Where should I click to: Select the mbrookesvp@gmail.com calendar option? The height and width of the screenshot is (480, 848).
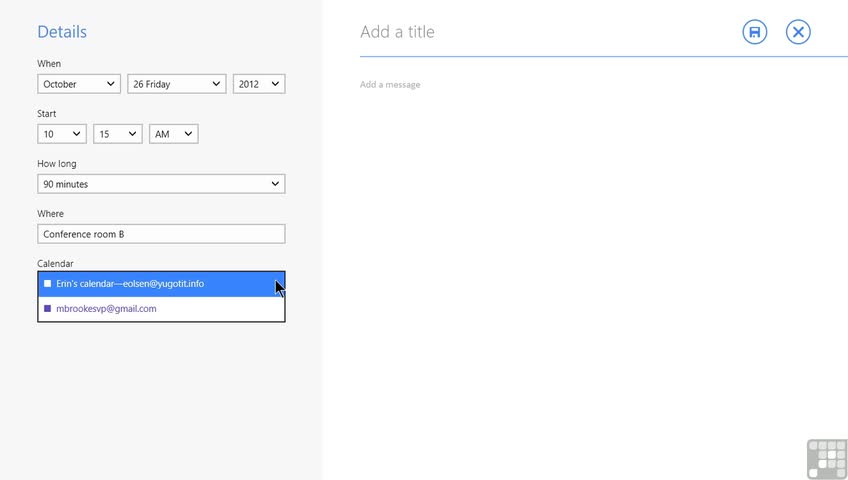point(161,309)
